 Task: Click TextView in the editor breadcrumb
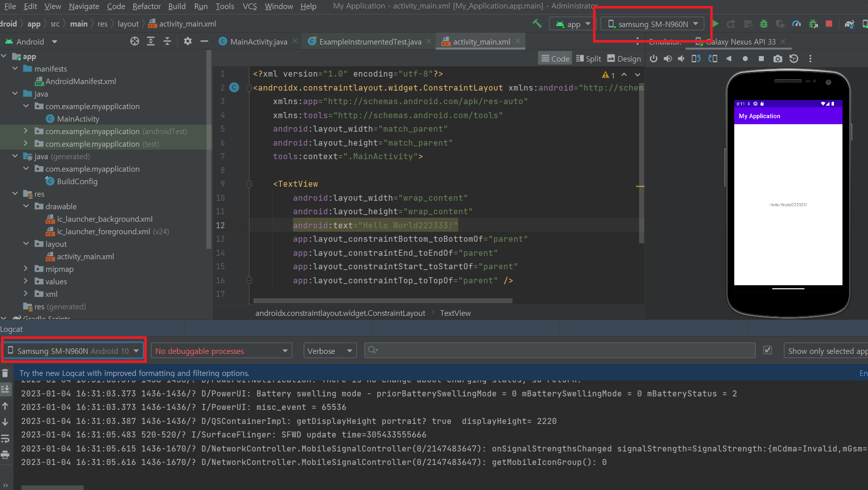[x=455, y=313]
